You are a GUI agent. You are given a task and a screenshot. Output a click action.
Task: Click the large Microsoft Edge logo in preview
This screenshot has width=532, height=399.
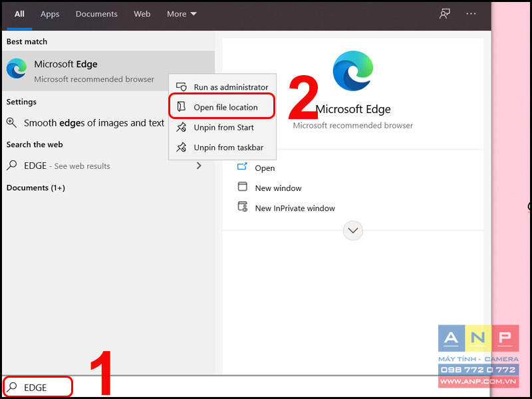pyautogui.click(x=352, y=71)
